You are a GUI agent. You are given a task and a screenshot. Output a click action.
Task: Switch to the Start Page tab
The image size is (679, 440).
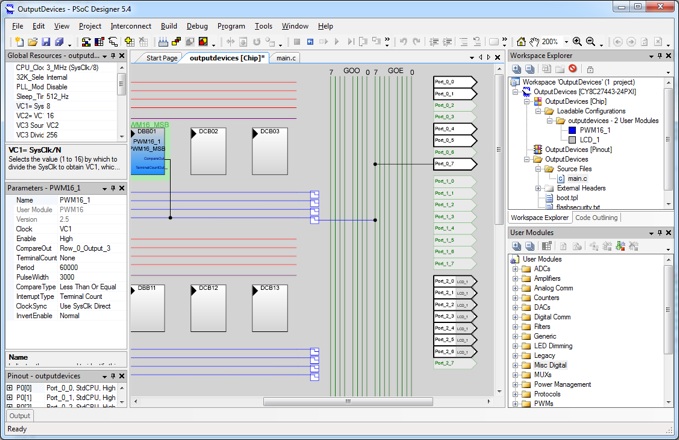162,58
